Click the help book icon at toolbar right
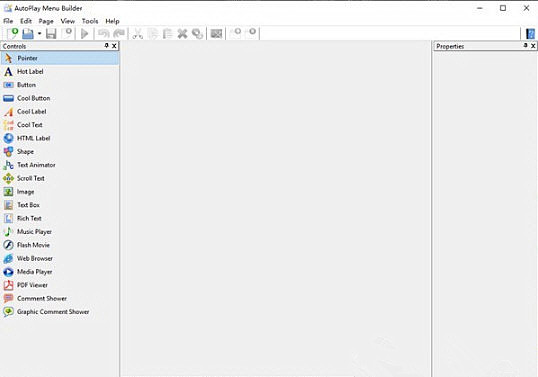This screenshot has height=377, width=538. coord(530,34)
